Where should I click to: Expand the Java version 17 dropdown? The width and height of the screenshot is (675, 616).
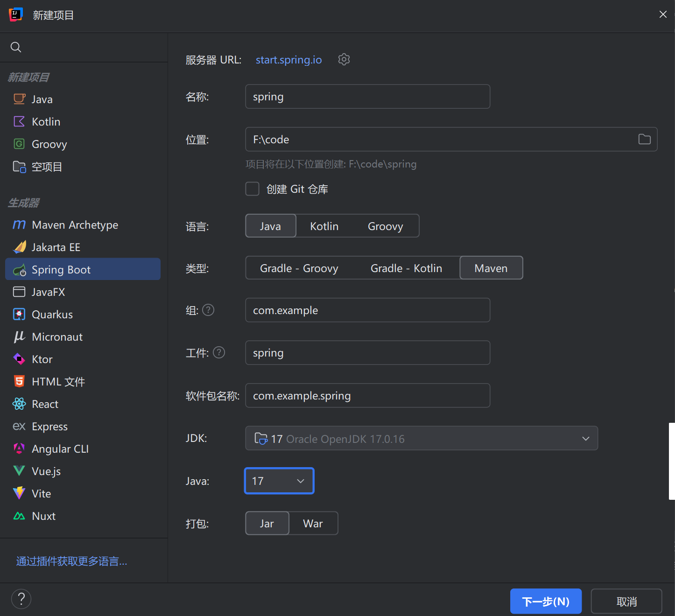coord(279,481)
